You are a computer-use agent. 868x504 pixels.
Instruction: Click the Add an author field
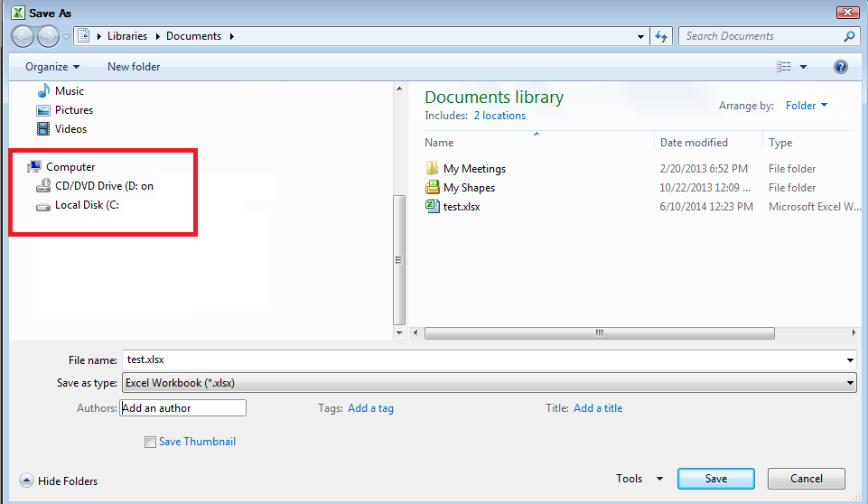pyautogui.click(x=182, y=408)
